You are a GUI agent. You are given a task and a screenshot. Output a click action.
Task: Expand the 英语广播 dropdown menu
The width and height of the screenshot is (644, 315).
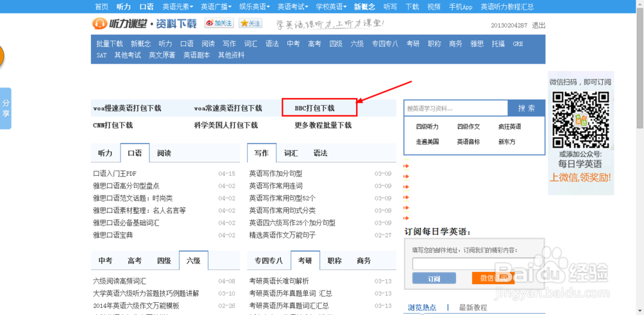click(x=216, y=6)
